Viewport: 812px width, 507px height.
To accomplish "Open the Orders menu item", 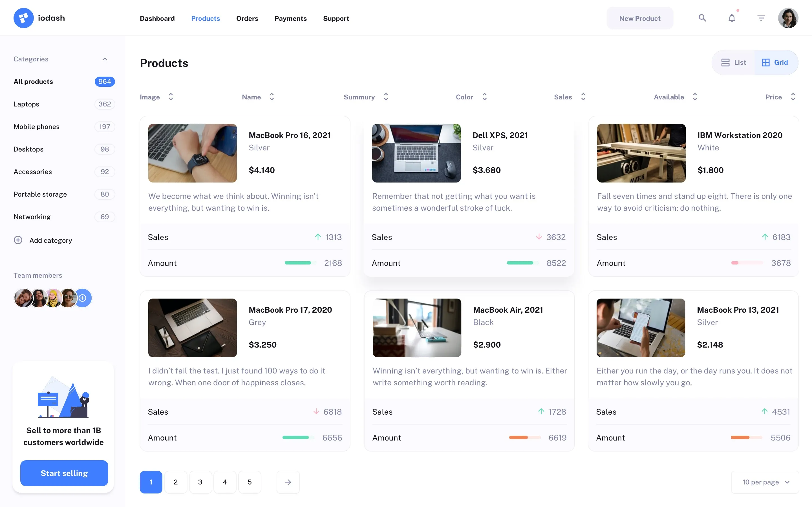I will point(247,18).
